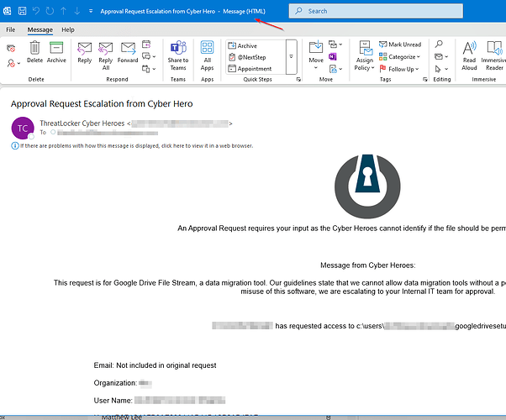The width and height of the screenshot is (506, 420).
Task: Open the File tab
Action: [11, 29]
